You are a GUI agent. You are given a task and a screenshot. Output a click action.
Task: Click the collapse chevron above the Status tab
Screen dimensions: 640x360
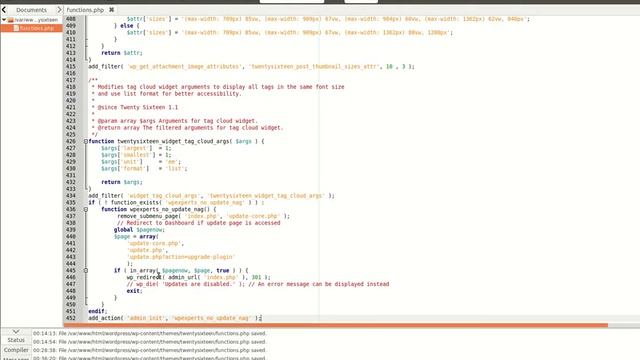tap(16, 332)
